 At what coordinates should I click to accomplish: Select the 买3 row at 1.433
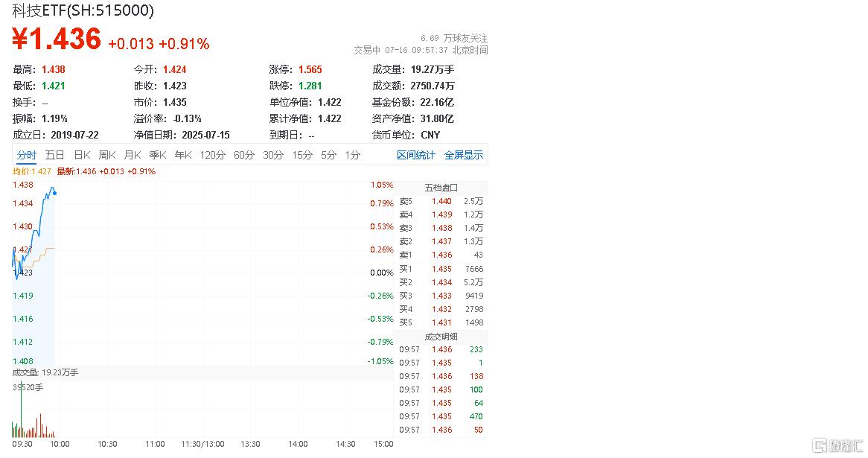[441, 296]
